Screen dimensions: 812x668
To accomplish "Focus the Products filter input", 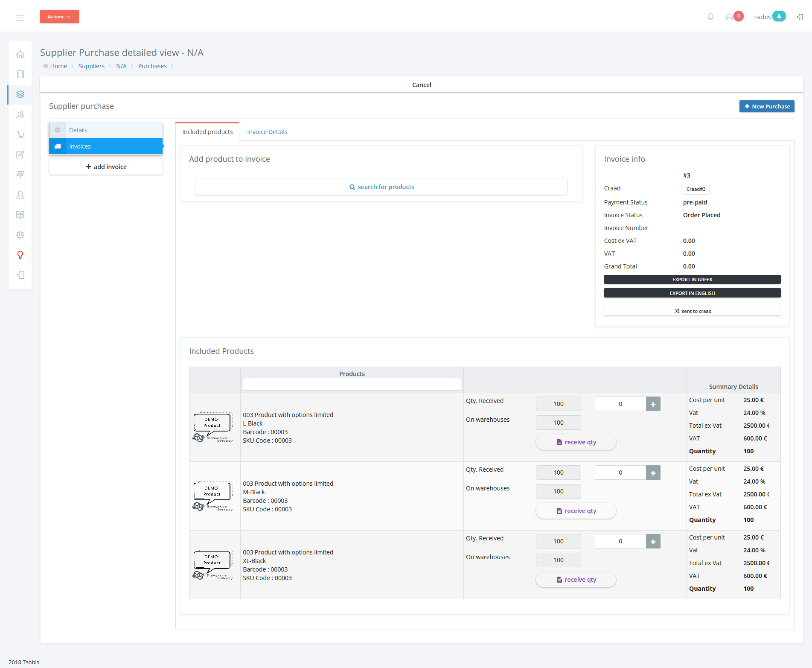I will [352, 384].
